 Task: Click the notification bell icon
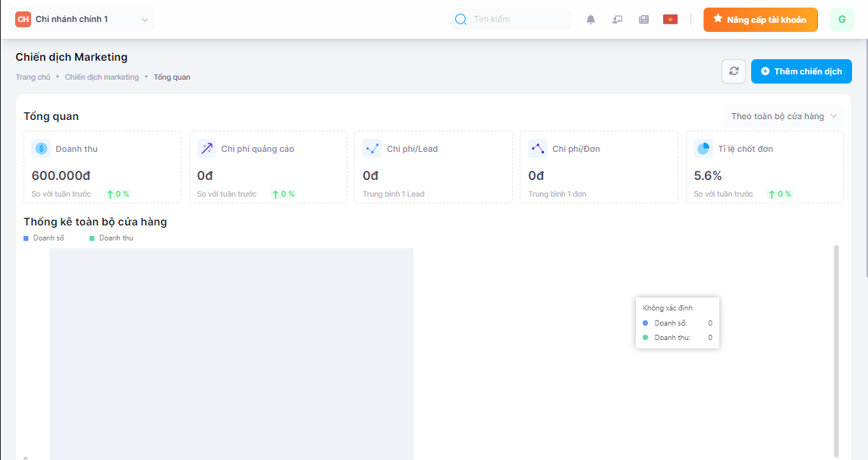click(x=591, y=20)
